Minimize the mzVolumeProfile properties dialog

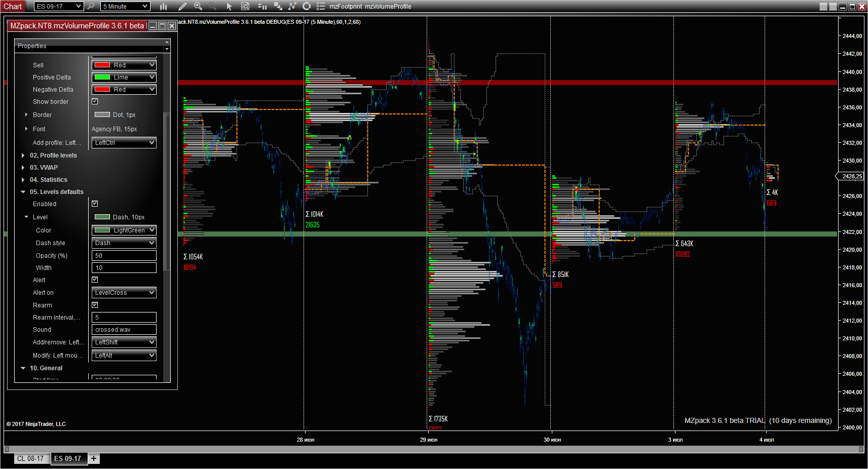153,26
